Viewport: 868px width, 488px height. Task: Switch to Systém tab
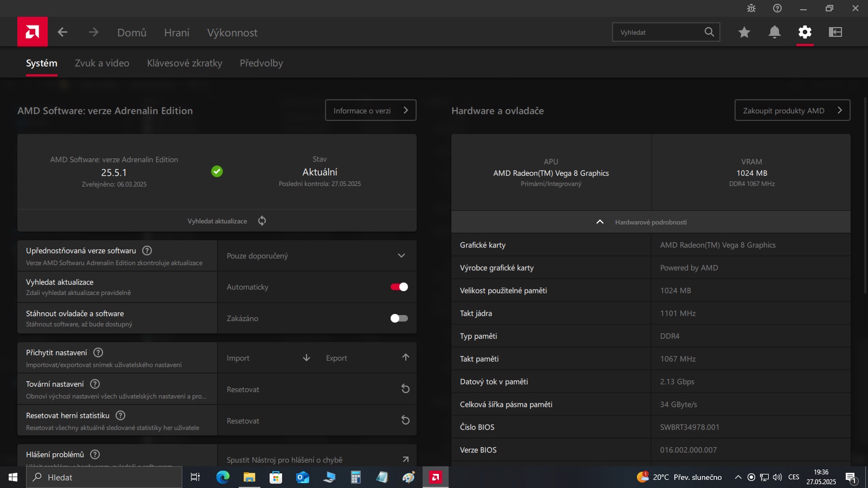click(x=42, y=63)
